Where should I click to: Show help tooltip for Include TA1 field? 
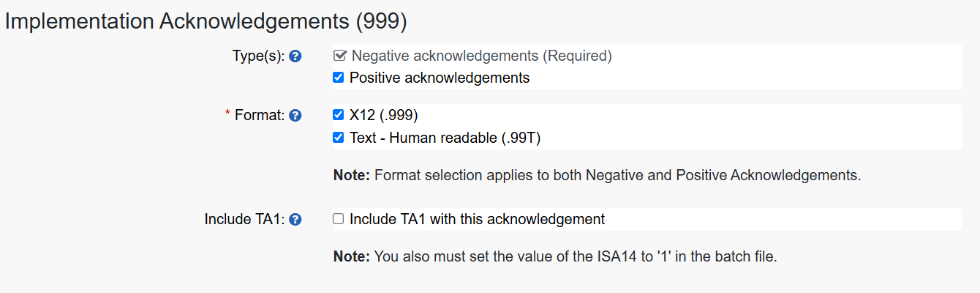click(295, 219)
